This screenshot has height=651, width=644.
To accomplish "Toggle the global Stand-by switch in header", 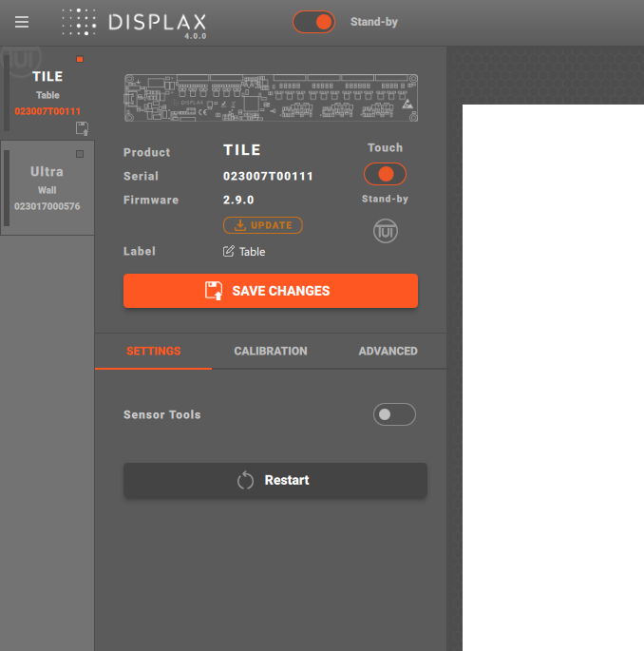I will coord(313,22).
